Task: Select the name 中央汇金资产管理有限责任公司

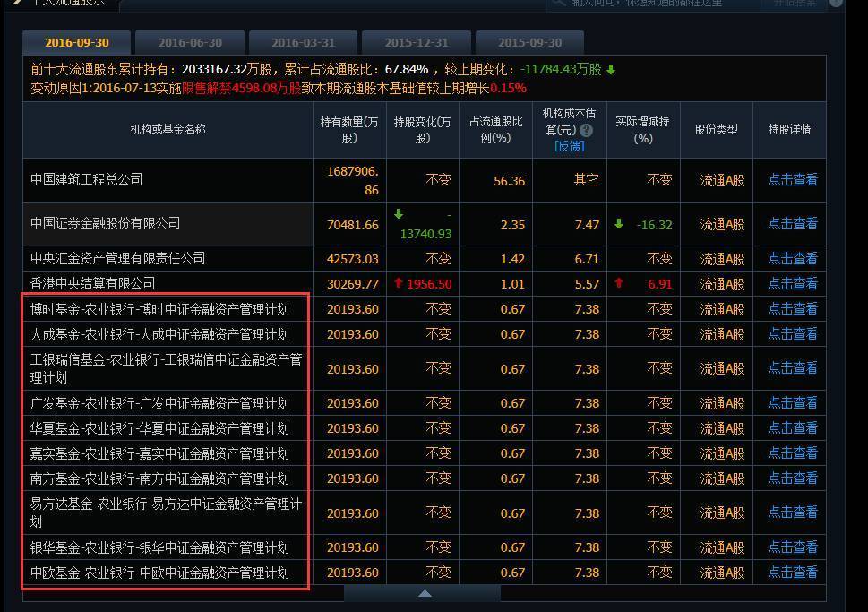Action: pos(118,258)
